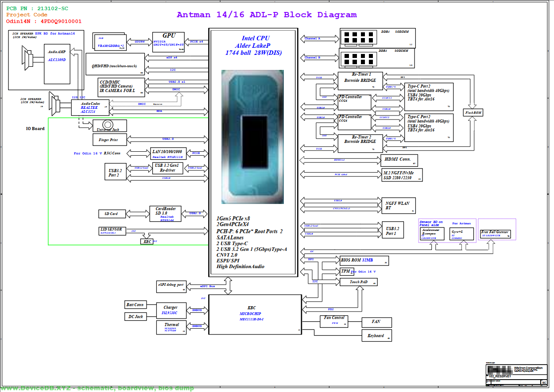554x392 pixels.
Task: Click the 'Channel B' bus label
Action: tap(312, 58)
